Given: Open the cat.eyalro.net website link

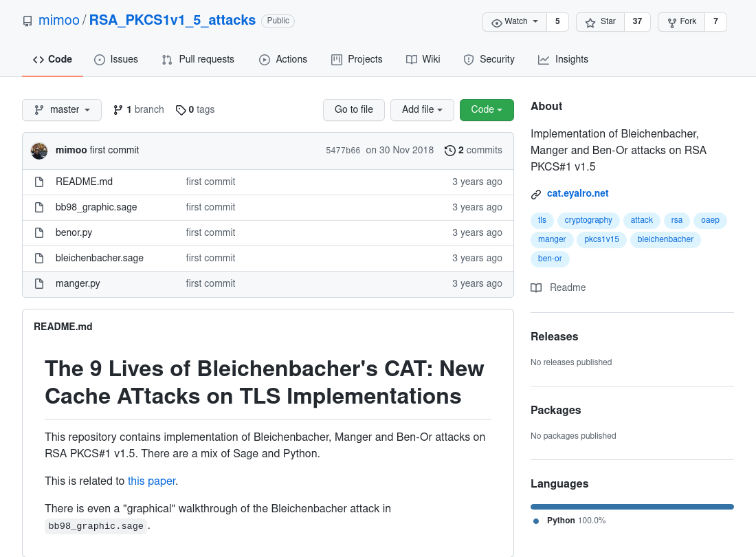Looking at the screenshot, I should tap(577, 193).
